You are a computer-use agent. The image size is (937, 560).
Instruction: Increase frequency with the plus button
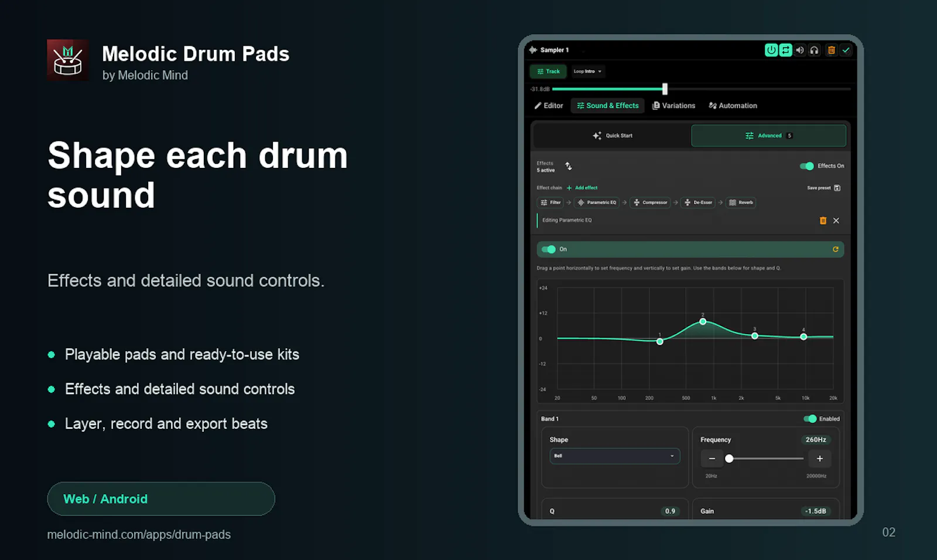(x=820, y=459)
